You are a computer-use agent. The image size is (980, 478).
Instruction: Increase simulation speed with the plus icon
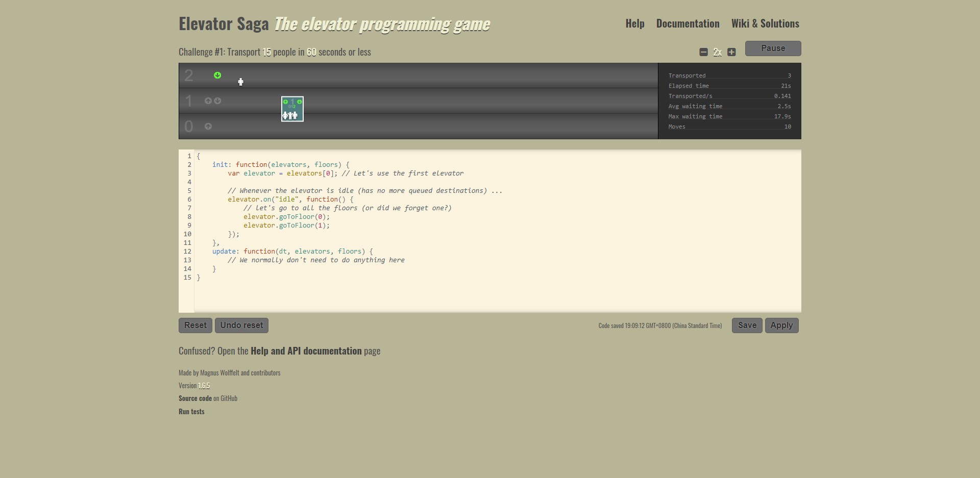point(731,52)
